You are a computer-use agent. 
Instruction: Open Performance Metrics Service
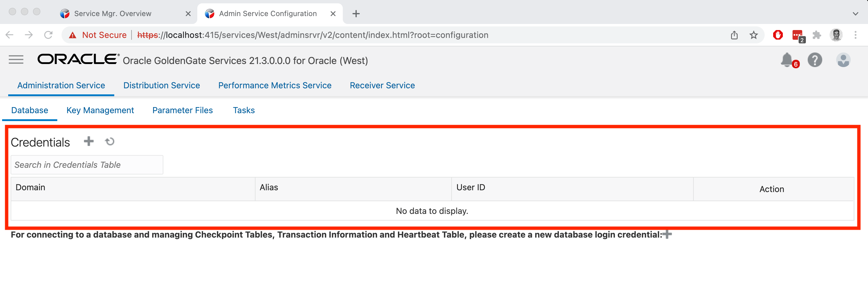point(275,85)
